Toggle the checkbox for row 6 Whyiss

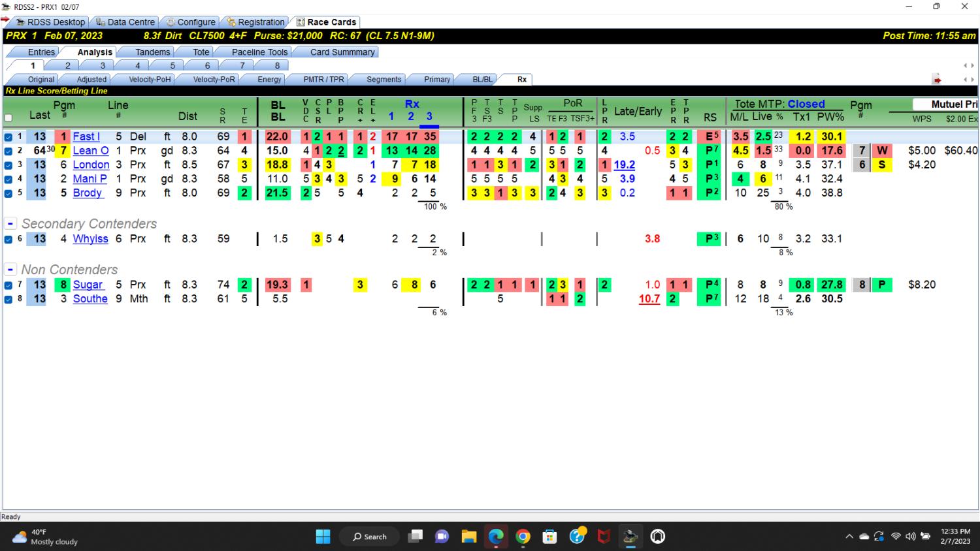pyautogui.click(x=8, y=239)
